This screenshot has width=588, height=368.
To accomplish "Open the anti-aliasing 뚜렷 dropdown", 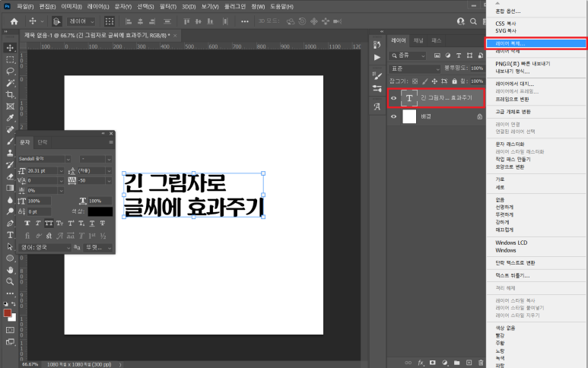I will (x=98, y=248).
